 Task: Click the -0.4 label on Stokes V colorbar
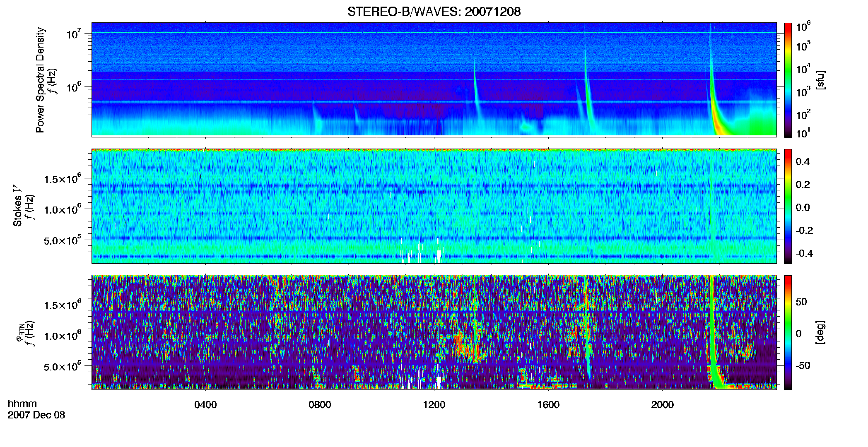tap(804, 253)
